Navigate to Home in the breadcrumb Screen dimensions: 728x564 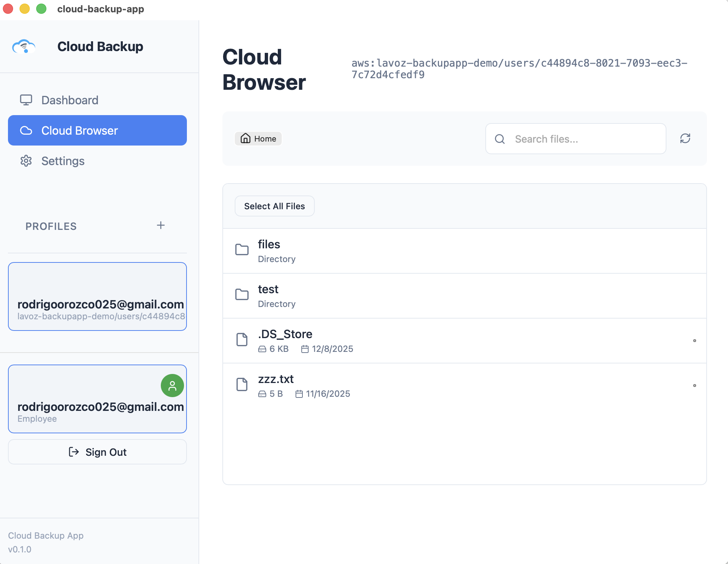(258, 139)
